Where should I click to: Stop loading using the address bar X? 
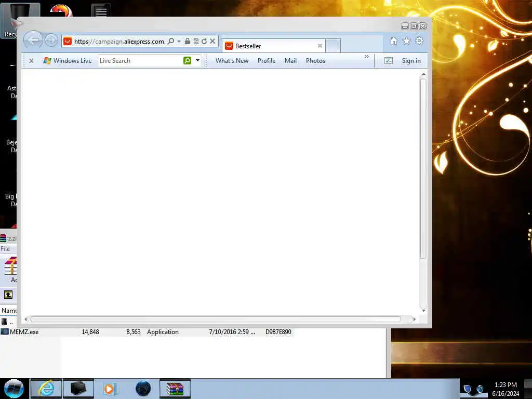pyautogui.click(x=212, y=41)
